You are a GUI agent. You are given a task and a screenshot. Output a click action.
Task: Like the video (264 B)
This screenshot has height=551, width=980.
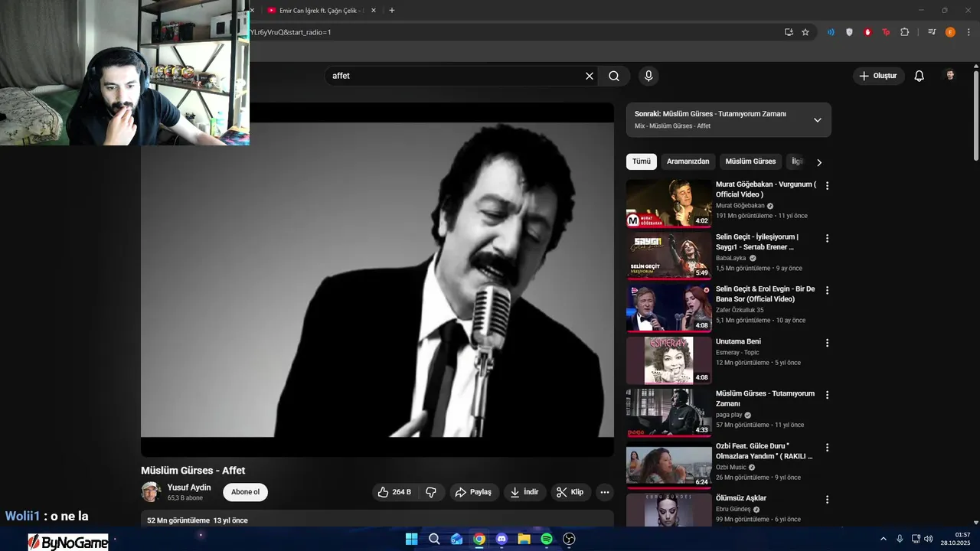point(394,492)
